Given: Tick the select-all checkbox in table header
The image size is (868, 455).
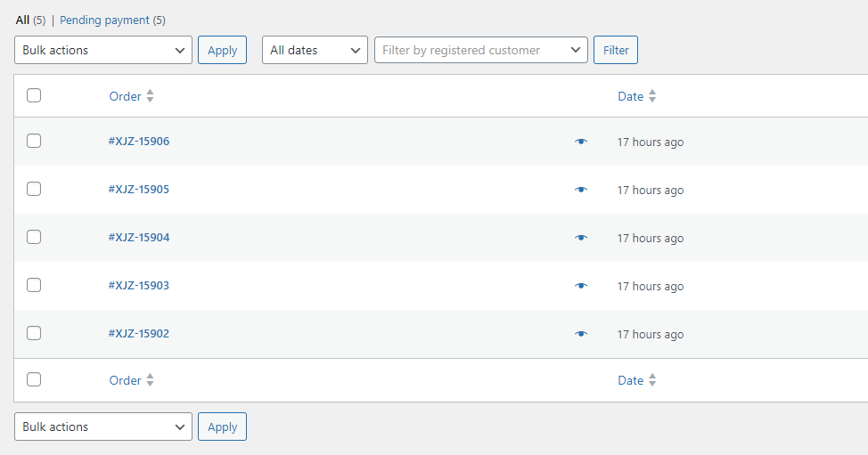Looking at the screenshot, I should coord(34,95).
